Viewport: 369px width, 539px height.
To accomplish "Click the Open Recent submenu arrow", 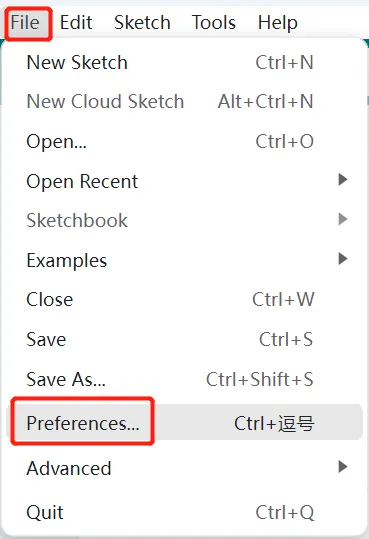I will point(343,179).
